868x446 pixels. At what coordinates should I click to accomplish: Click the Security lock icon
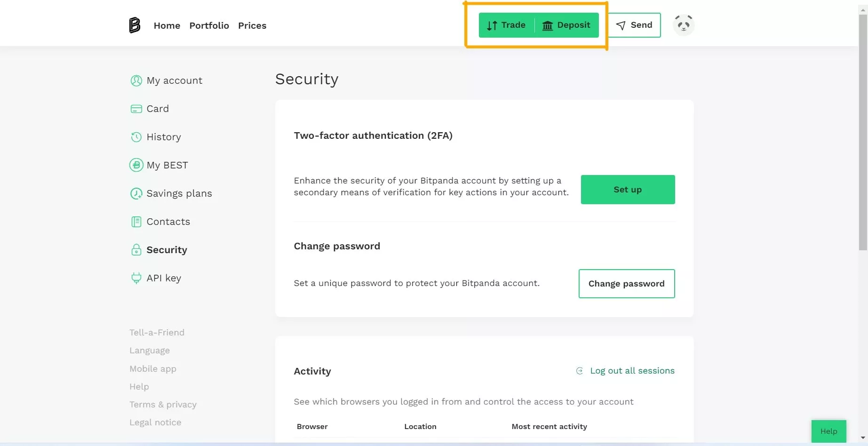[x=136, y=250]
